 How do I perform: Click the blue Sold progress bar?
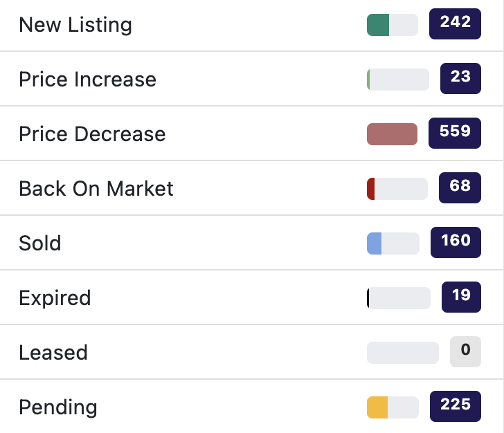[x=393, y=243]
